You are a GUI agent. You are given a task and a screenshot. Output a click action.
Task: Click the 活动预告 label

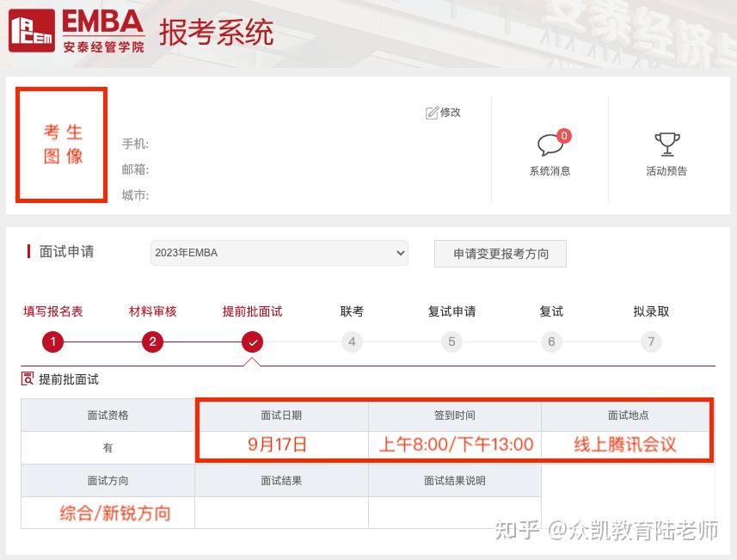666,171
